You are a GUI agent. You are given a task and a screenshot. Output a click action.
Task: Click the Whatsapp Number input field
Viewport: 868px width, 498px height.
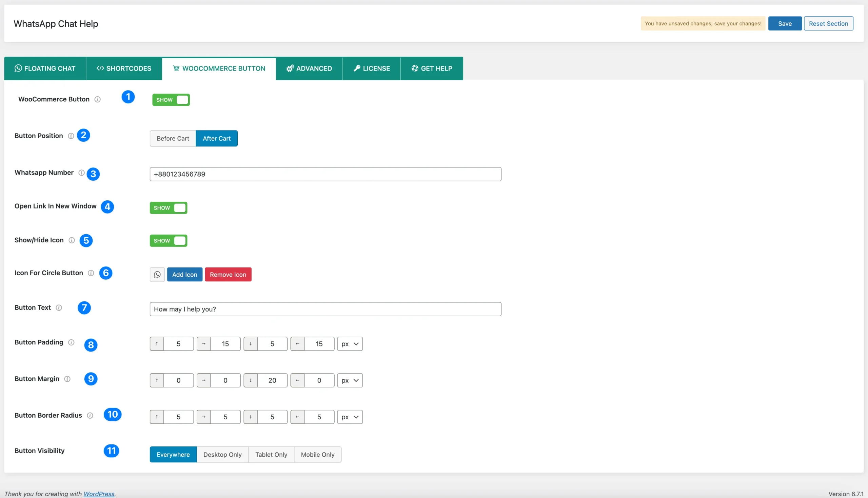pos(325,174)
